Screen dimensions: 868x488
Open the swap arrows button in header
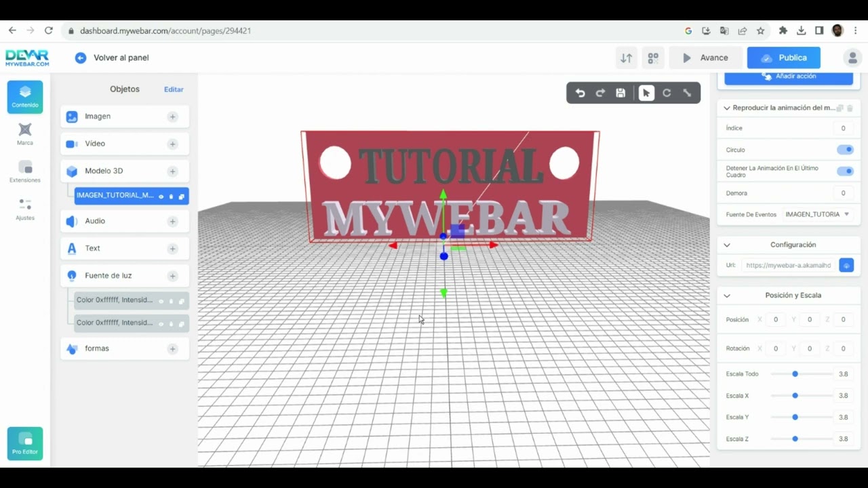627,58
